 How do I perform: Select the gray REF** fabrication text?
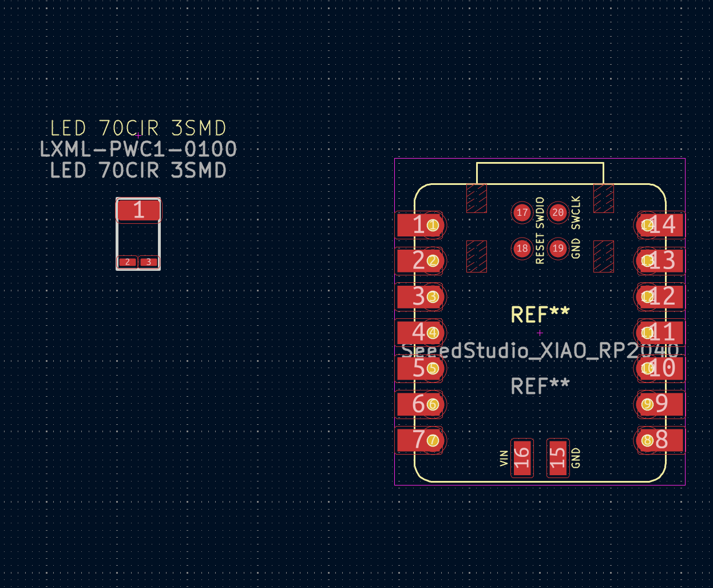pos(540,386)
